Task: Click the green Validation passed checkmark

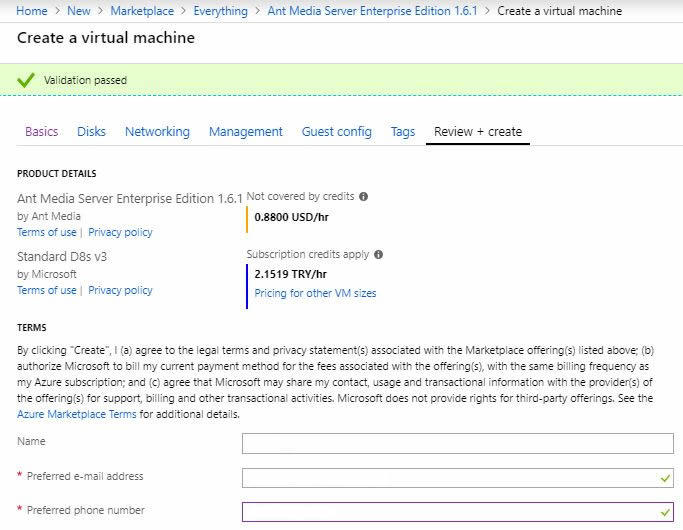Action: (26, 80)
